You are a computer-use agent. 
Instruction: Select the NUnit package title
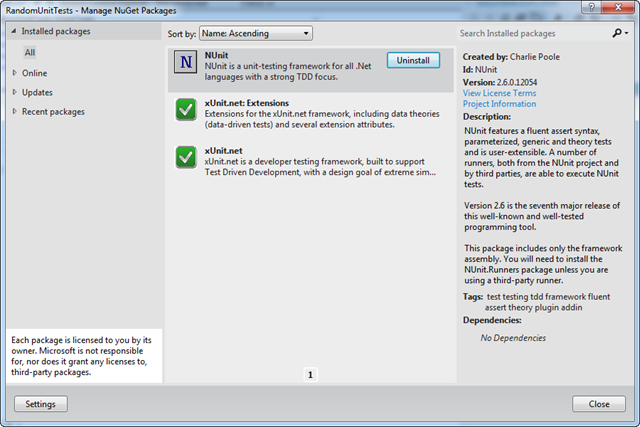(216, 55)
